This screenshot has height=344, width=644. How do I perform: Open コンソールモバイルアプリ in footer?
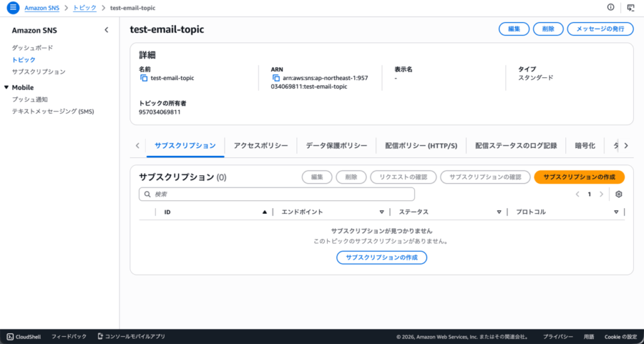pyautogui.click(x=131, y=336)
